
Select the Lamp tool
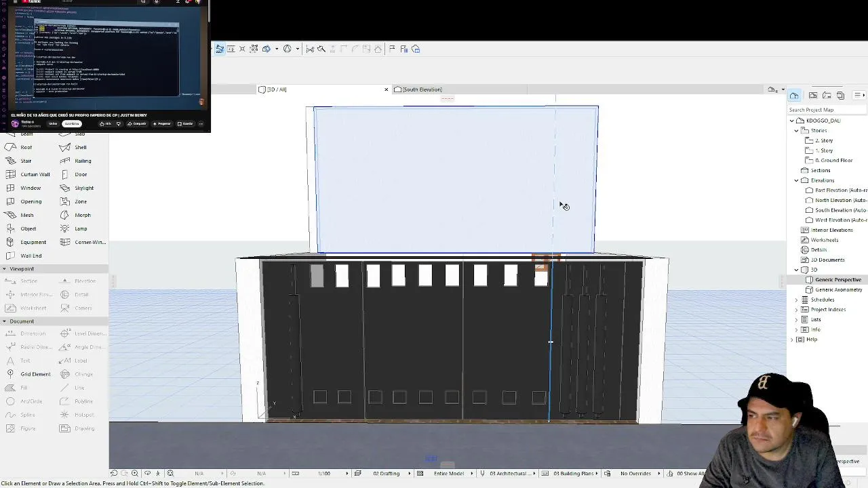point(73,228)
